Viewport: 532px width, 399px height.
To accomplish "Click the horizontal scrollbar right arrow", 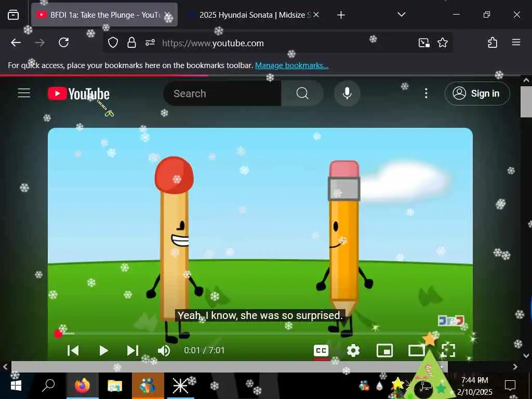I will (x=515, y=367).
